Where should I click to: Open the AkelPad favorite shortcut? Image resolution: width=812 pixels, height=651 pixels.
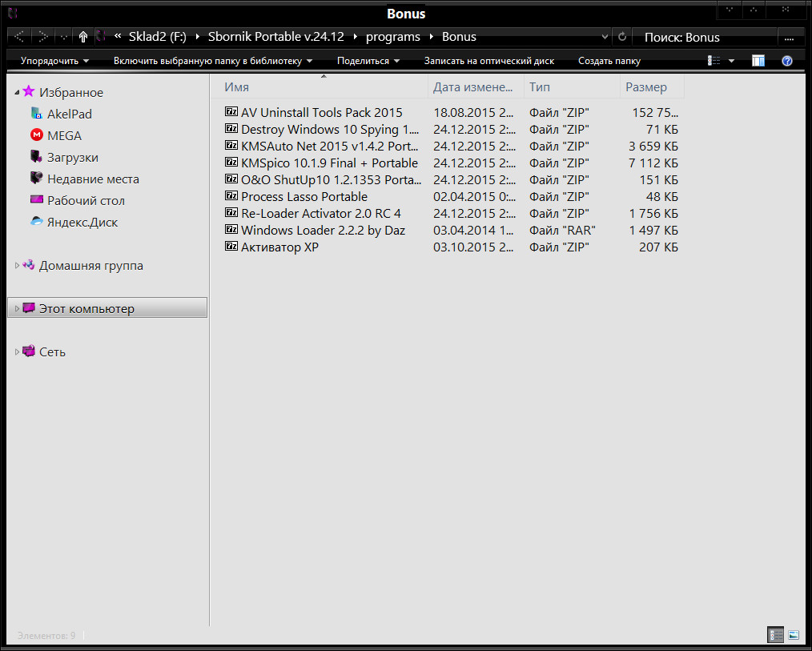(x=69, y=115)
